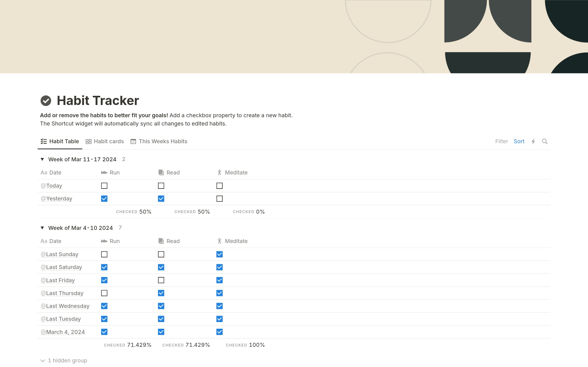Screen dimensions: 588x367
Task: Click the @March 4 2024 date entry row
Action: point(63,331)
